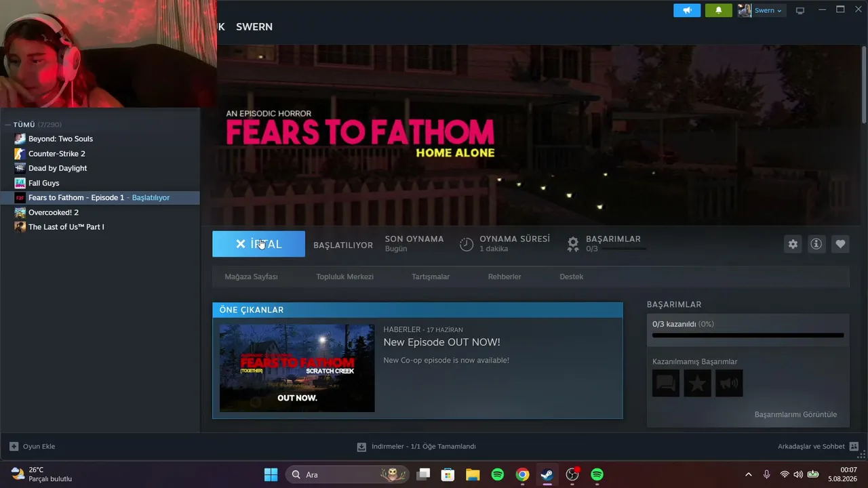Open the Scratch Creek news thumbnail
Viewport: 868px width, 488px height.
[x=297, y=368]
